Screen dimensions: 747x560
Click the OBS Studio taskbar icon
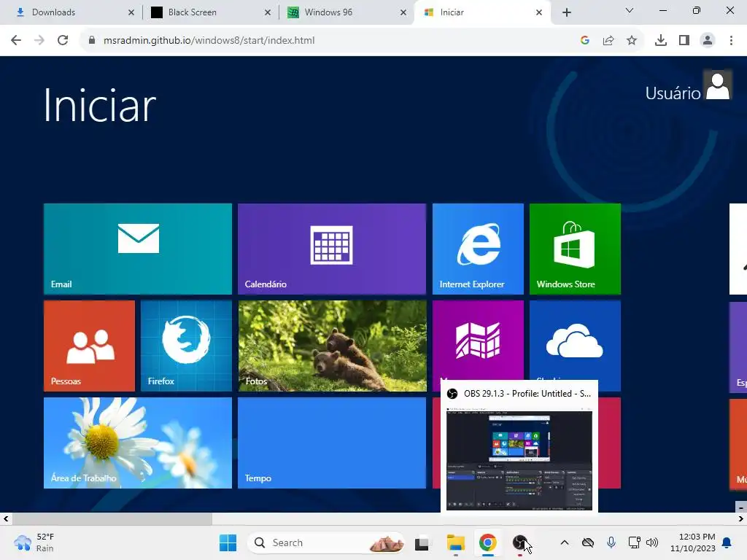[x=519, y=542]
